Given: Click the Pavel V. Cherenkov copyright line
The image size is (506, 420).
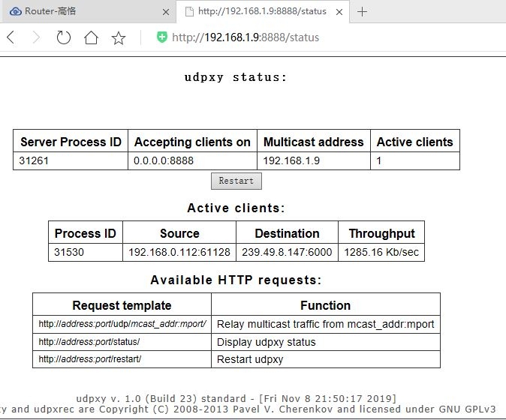Looking at the screenshot, I should [248, 409].
